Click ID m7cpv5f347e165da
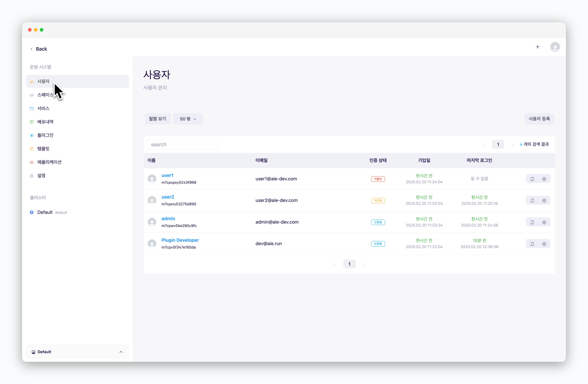588x384 pixels. 179,247
